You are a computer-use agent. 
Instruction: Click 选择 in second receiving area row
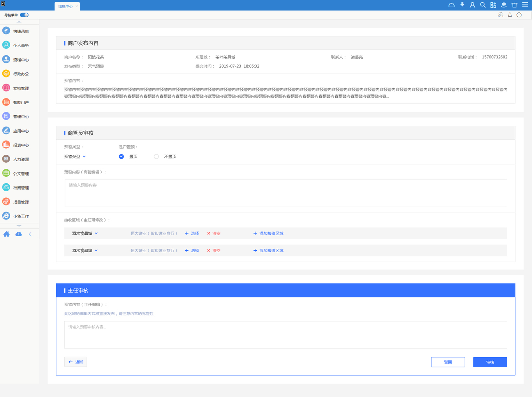coord(192,250)
